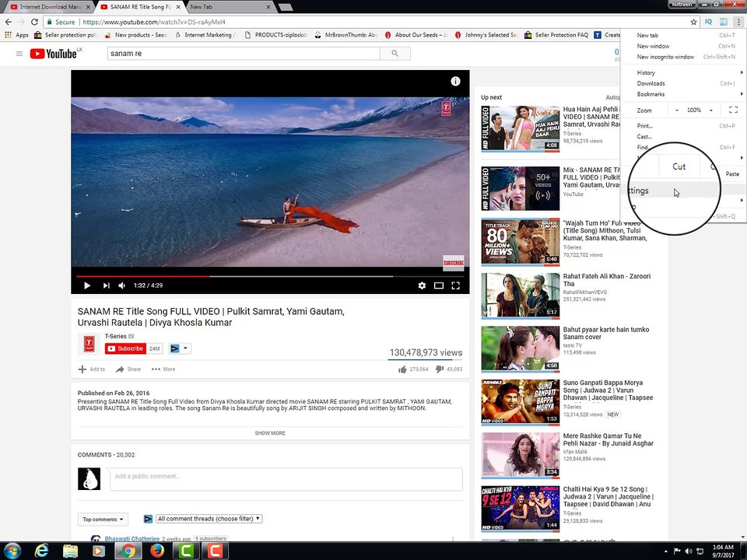This screenshot has height=560, width=747.
Task: Open video player settings gear
Action: tap(422, 285)
